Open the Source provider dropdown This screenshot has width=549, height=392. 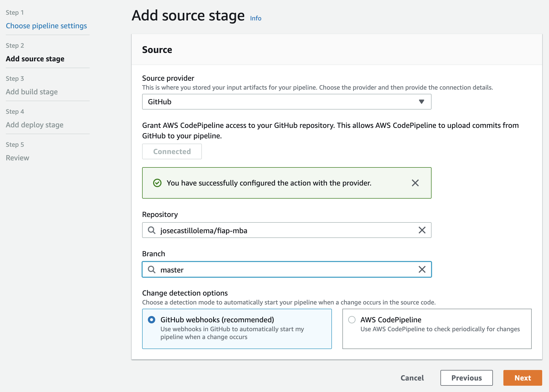(x=286, y=102)
